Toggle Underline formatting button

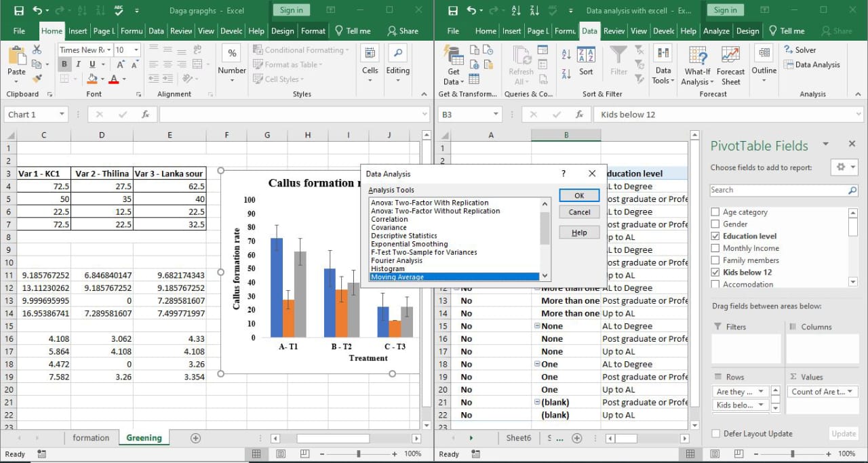92,64
